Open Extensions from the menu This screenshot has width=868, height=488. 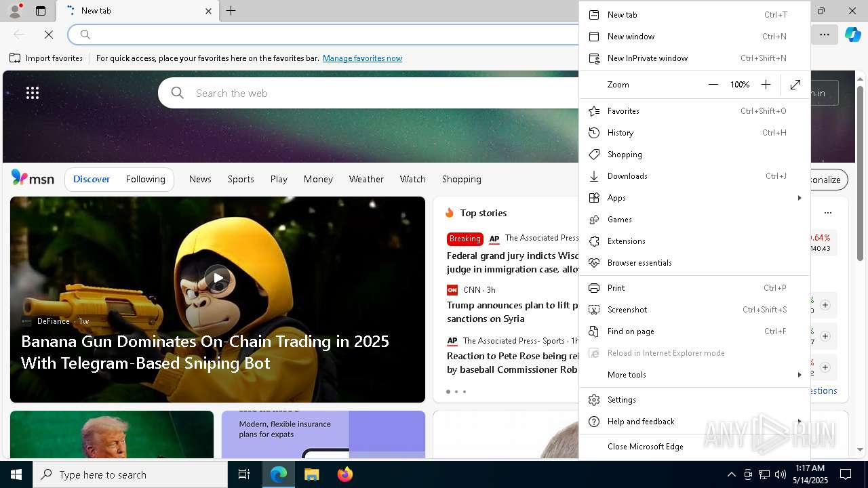coord(694,241)
